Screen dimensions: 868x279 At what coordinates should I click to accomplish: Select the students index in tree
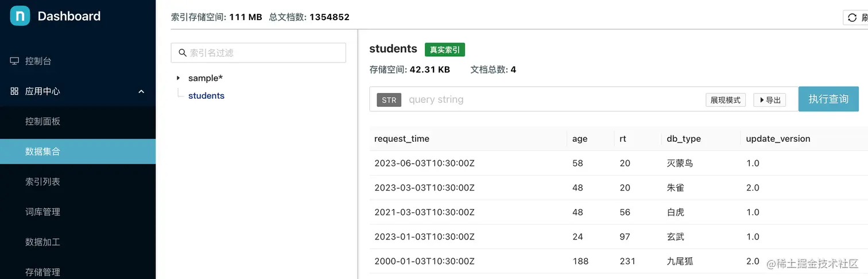206,96
